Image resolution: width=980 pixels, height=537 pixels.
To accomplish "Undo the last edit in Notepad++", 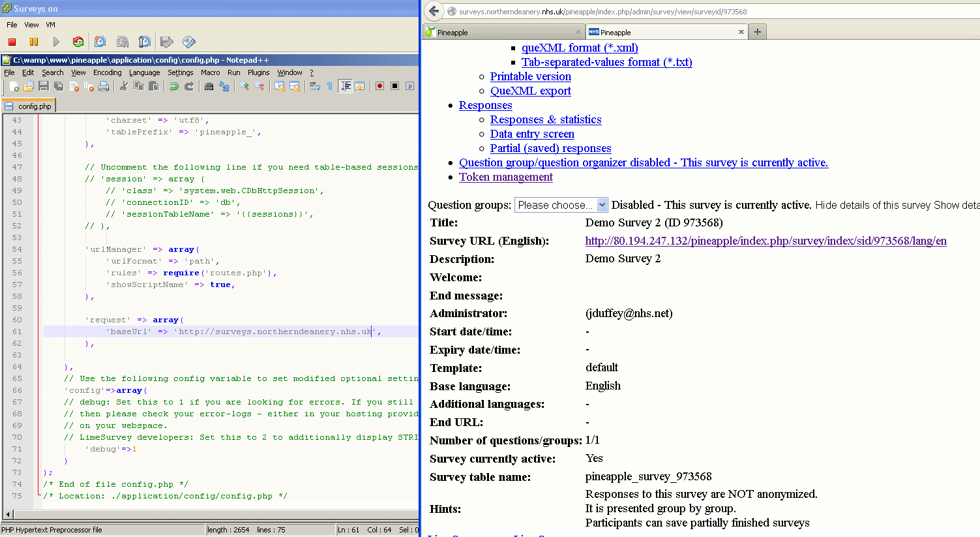I will [x=174, y=86].
